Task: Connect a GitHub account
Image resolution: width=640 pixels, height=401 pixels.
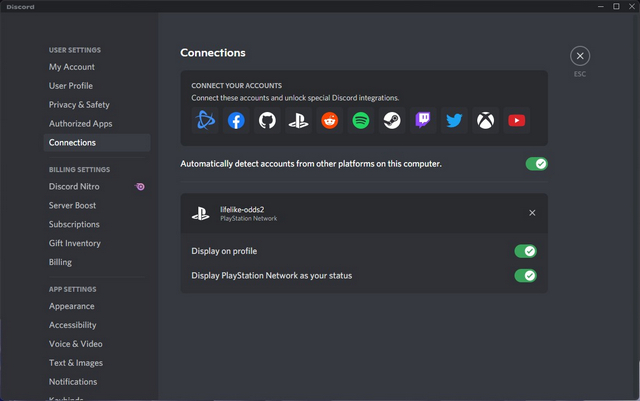Action: click(267, 120)
